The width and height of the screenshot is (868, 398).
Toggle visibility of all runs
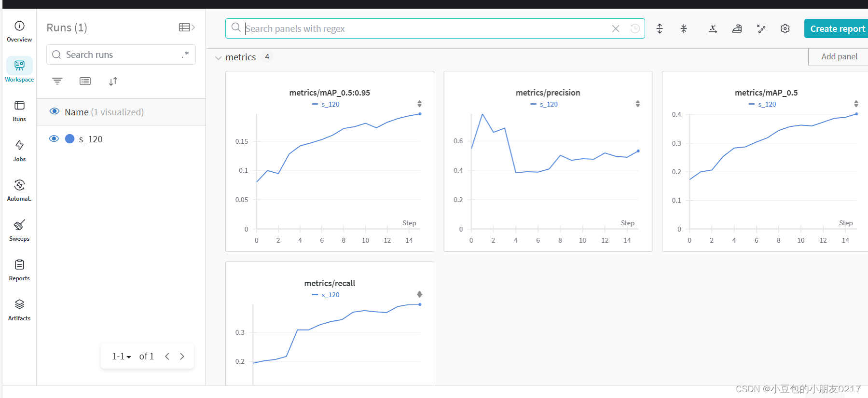click(55, 111)
